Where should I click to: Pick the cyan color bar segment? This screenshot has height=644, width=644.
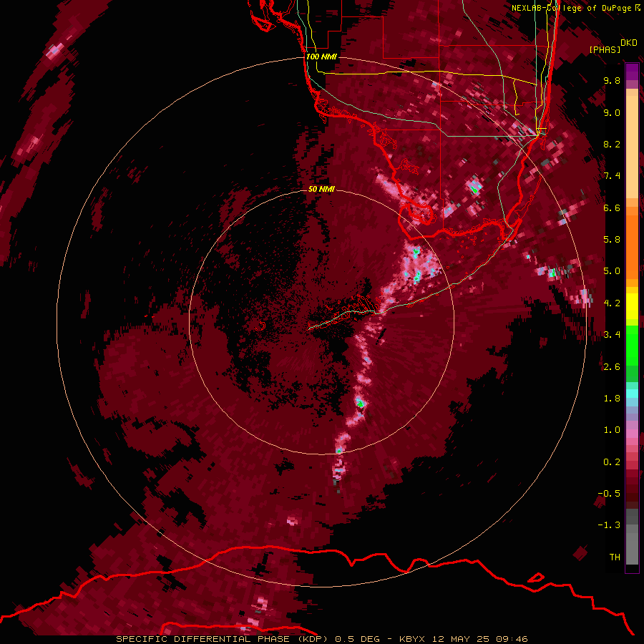coord(632,394)
